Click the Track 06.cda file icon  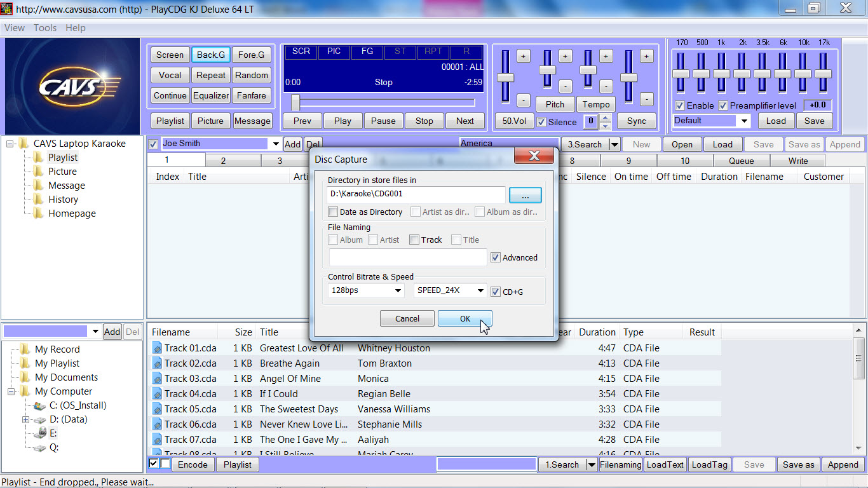coord(157,424)
